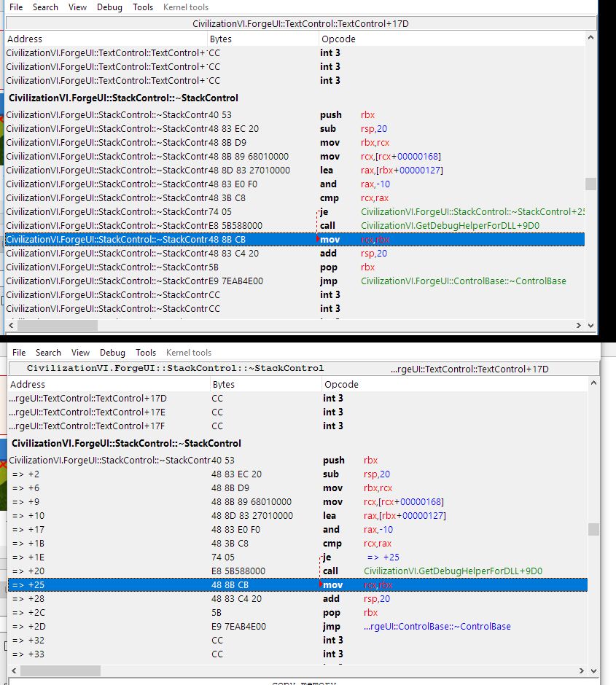The height and width of the screenshot is (685, 616).
Task: Select the '=> +1B' cmp rcx,rax row
Action: [x=298, y=544]
